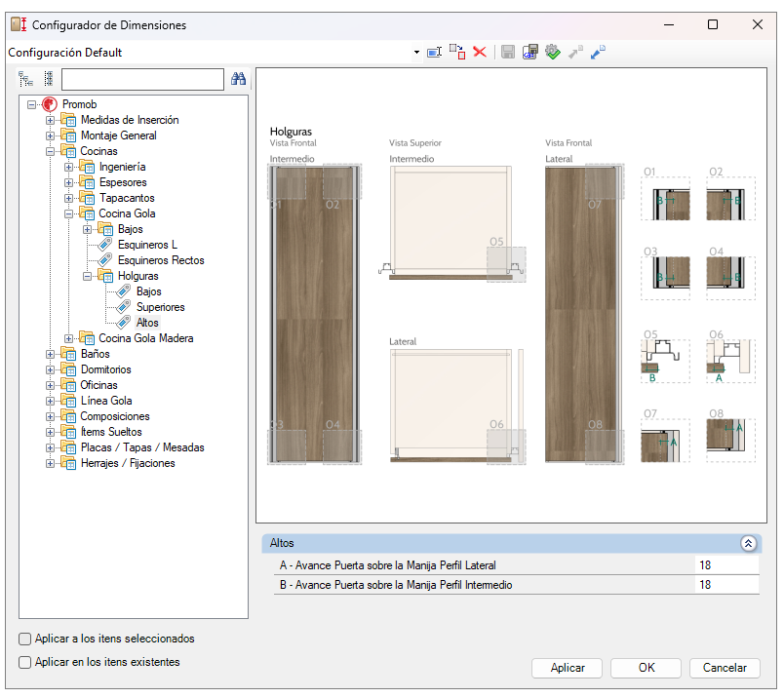Screen dimensions: 784x698
Task: Click the save-as floppy disk icon
Action: (530, 52)
